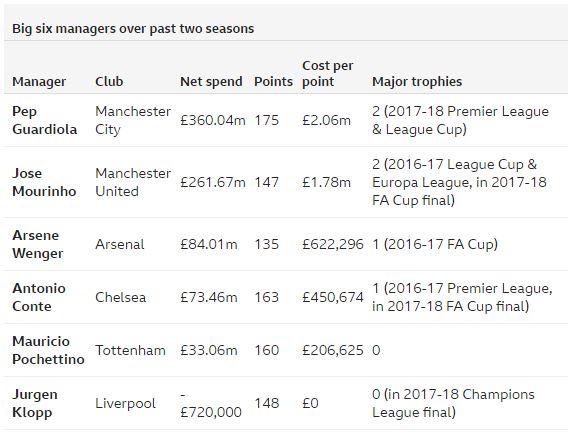Click the table title about big six managers
The image size is (578, 437).
tap(133, 29)
